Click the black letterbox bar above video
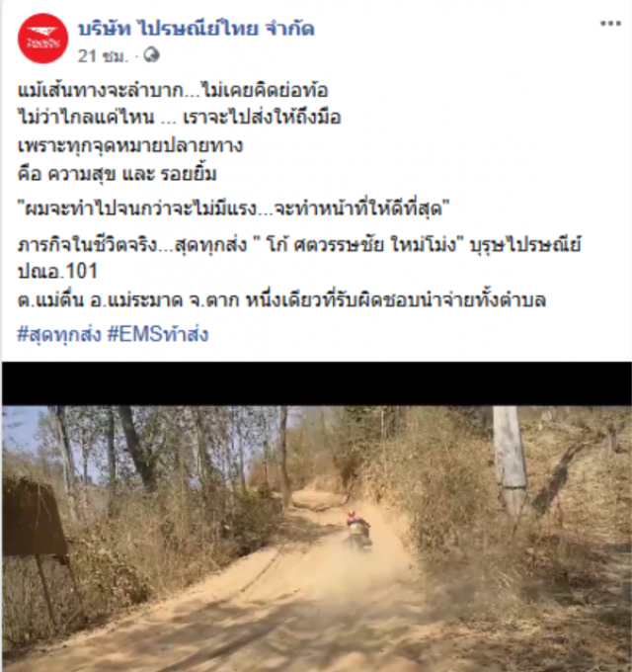The image size is (632, 672). click(x=317, y=384)
